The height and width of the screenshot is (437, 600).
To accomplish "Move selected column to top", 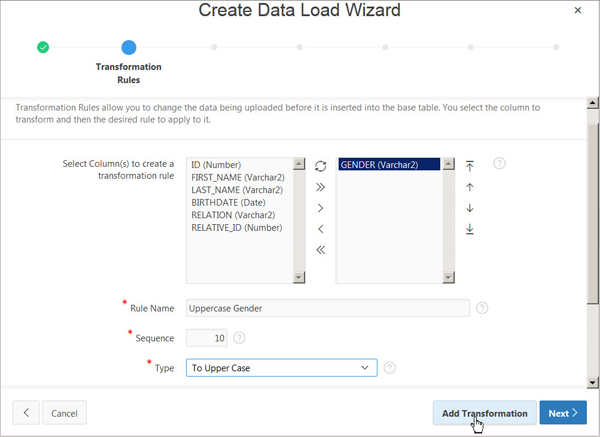I will coord(470,166).
